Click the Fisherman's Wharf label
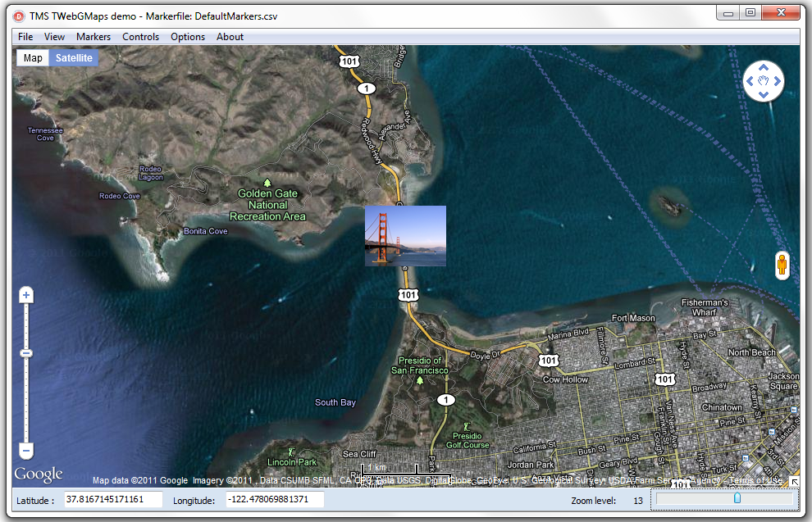This screenshot has height=522, width=812. pos(705,307)
